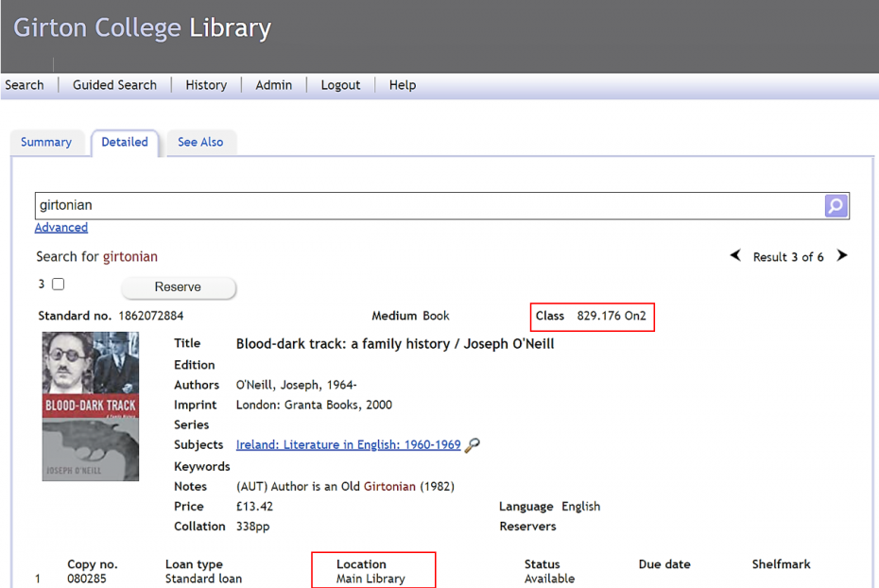Click the Girton College Library header title

[x=142, y=28]
